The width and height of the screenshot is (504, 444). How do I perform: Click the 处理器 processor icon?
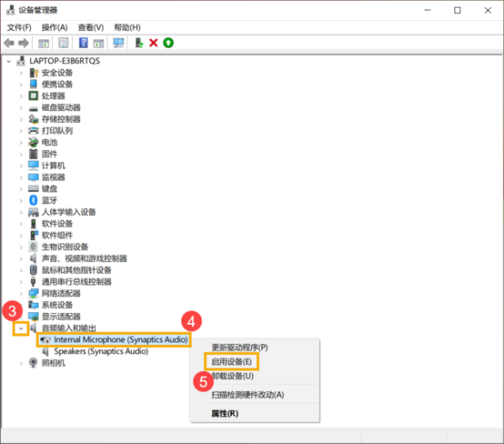[x=34, y=96]
